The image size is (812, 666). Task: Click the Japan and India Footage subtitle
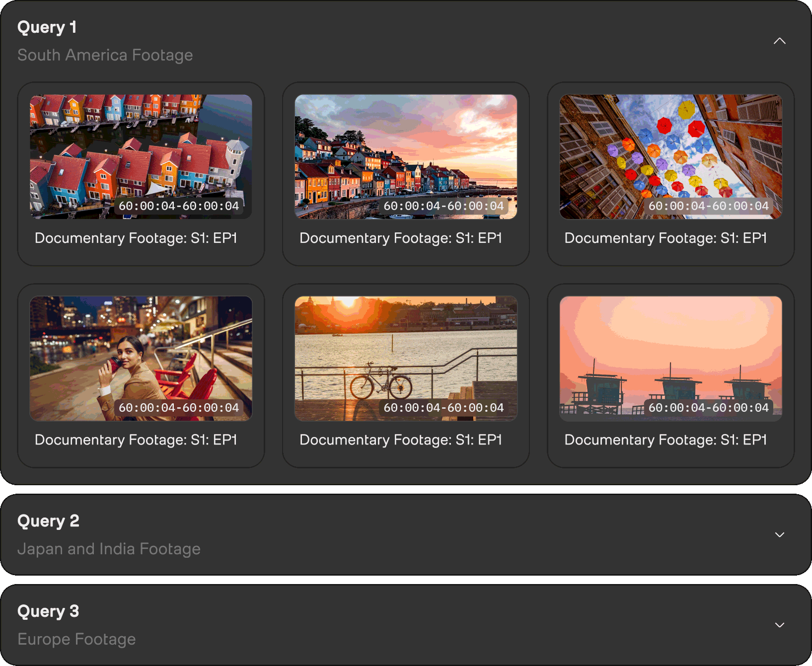pyautogui.click(x=109, y=549)
